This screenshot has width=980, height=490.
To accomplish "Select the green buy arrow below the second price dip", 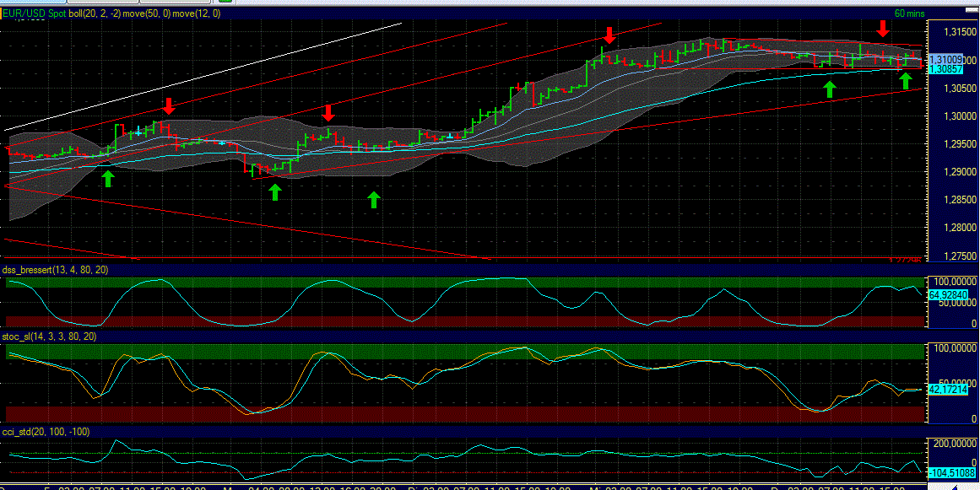I will click(x=274, y=191).
